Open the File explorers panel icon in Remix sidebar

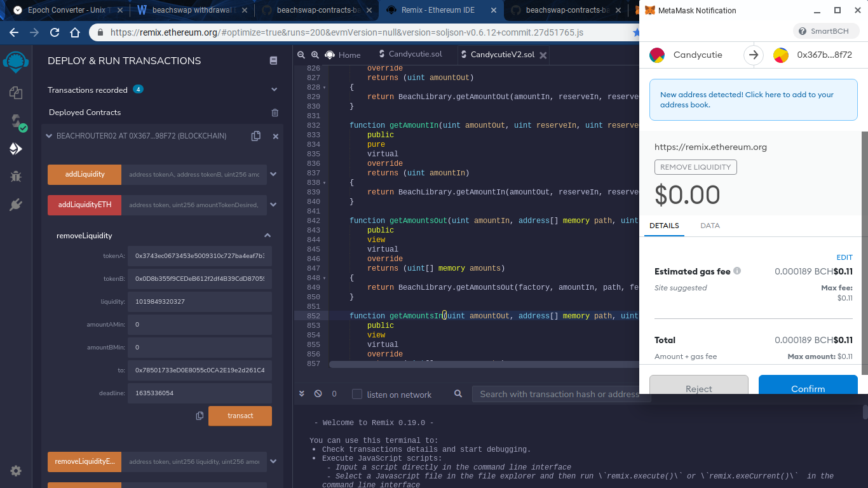pos(16,93)
